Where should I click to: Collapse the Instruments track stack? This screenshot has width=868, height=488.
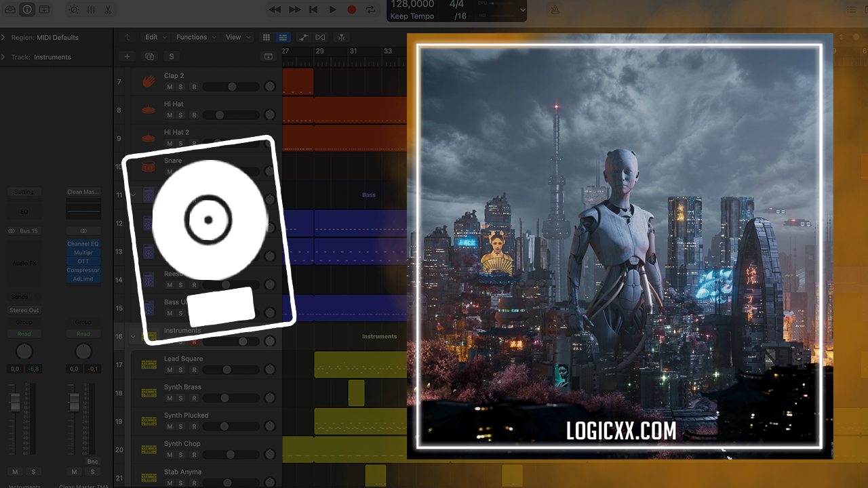pyautogui.click(x=133, y=336)
